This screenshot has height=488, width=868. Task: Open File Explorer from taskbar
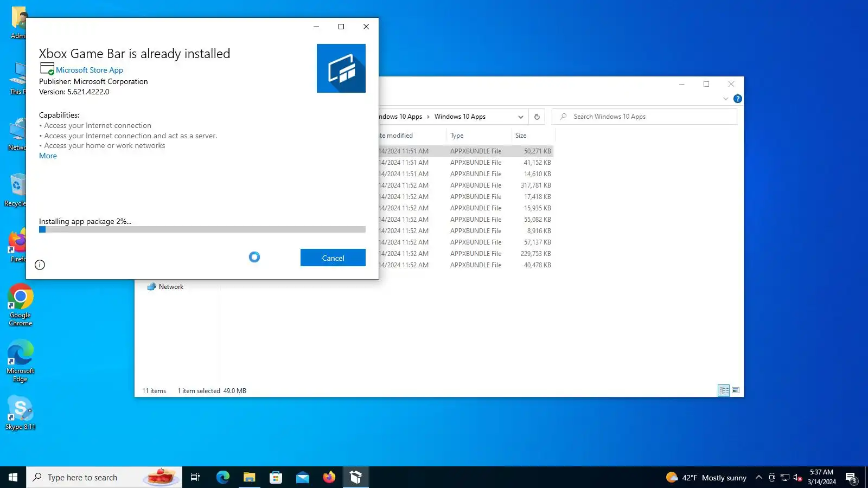[249, 477]
